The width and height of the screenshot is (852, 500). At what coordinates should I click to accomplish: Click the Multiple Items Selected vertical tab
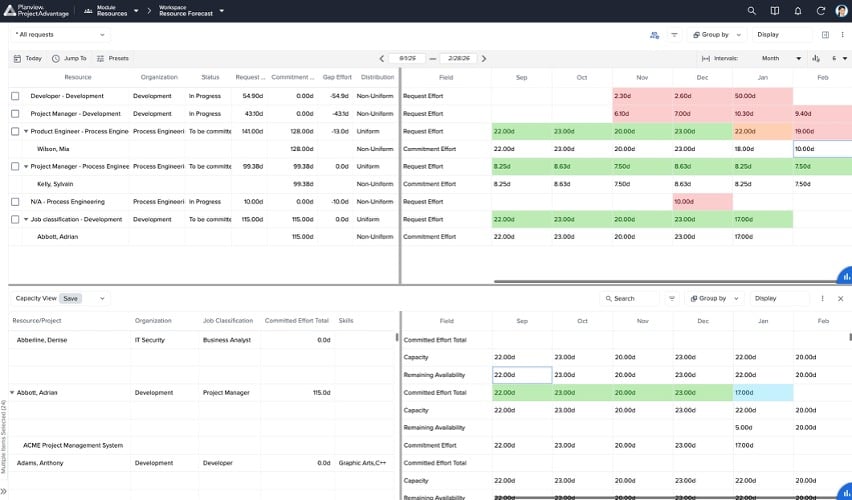coord(3,436)
